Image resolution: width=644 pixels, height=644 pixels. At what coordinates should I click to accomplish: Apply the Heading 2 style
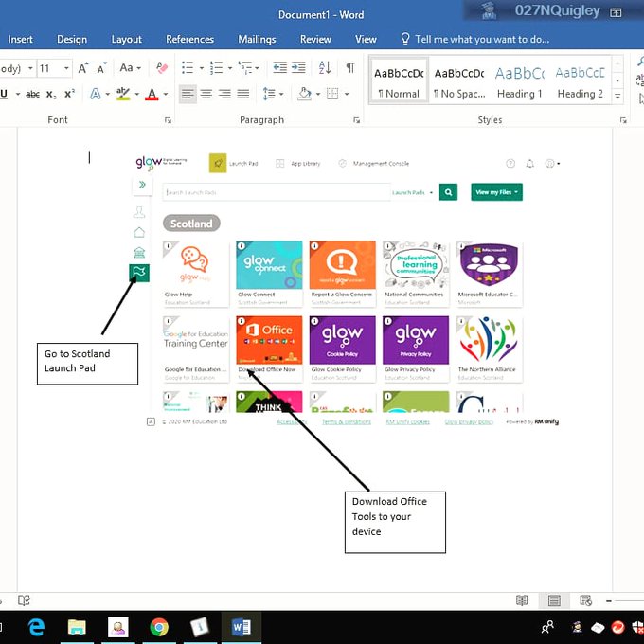pos(580,80)
